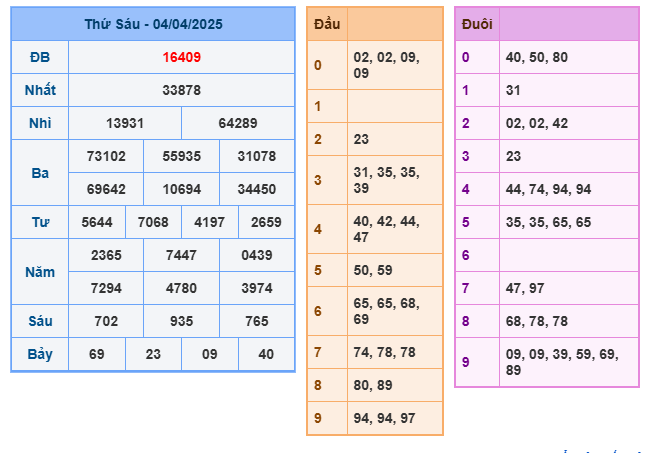Click Đầu row 3 values 31, 35, 35, 39
Viewport: 649px width, 453px height.
[387, 180]
